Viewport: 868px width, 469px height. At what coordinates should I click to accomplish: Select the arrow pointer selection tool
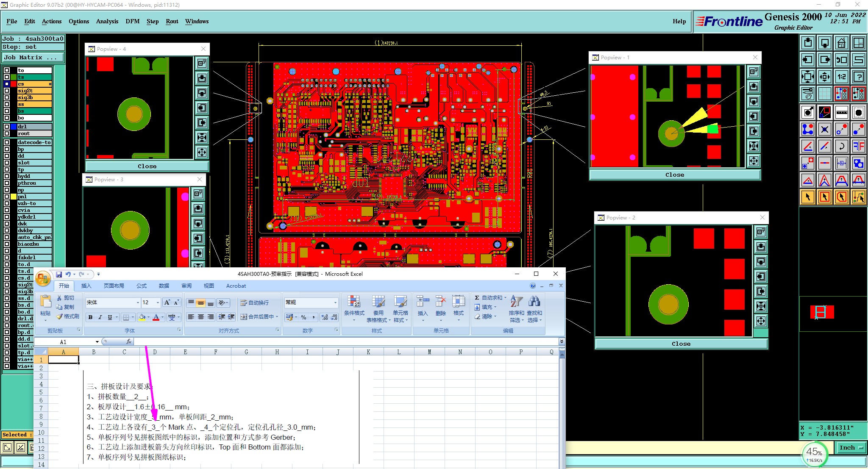[807, 197]
